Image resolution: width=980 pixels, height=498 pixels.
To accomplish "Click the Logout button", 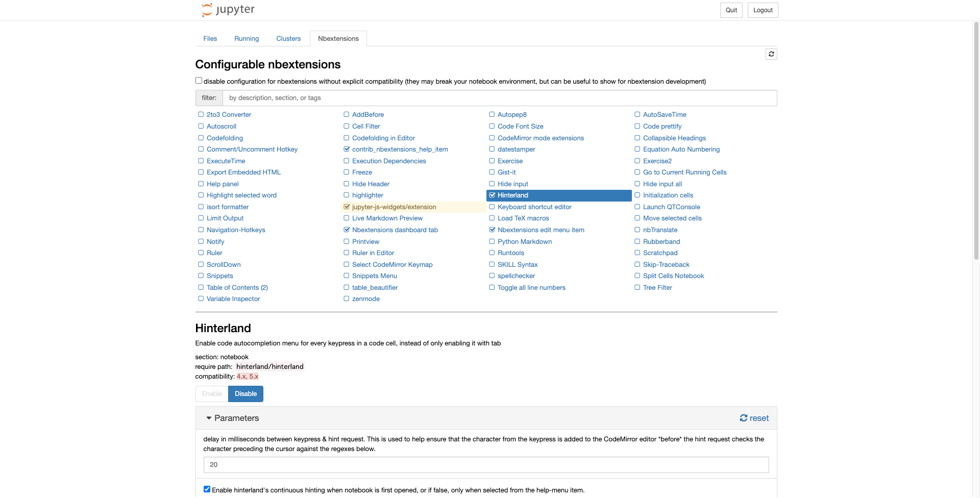I will (x=763, y=10).
